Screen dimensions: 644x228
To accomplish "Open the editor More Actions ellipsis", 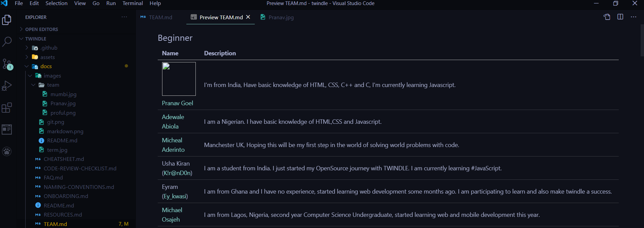I will point(634,17).
